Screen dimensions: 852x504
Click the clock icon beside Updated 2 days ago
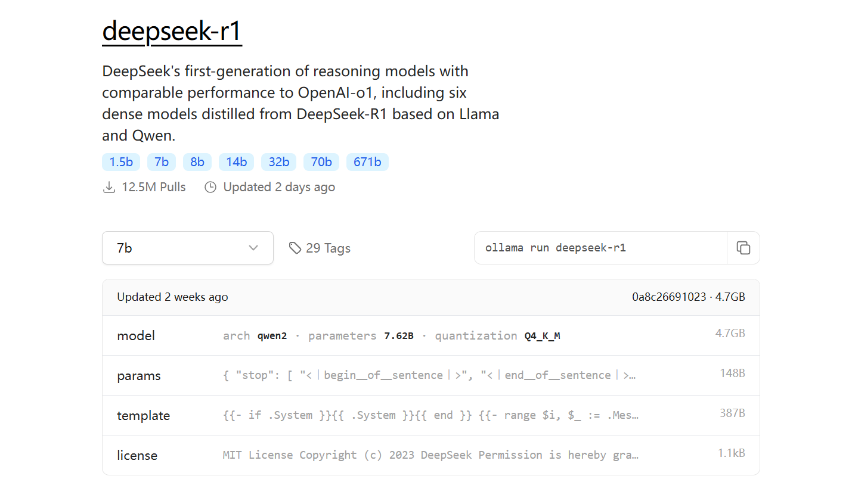point(210,186)
